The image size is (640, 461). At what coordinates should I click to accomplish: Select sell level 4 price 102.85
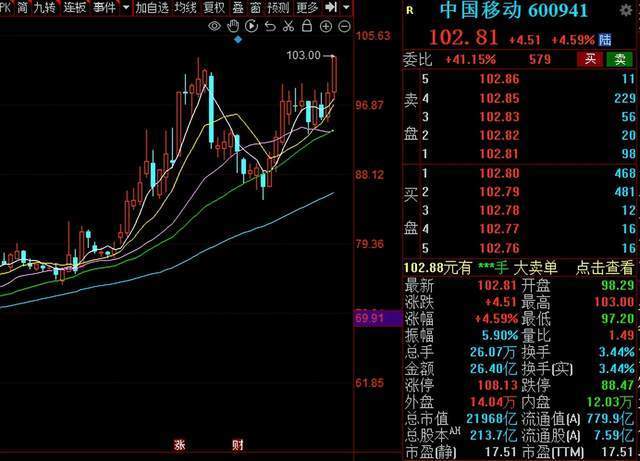pos(499,98)
